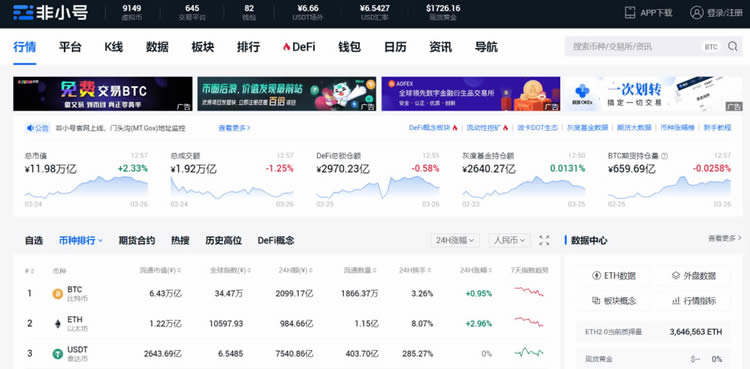Screen dimensions: 750x369
Task: Open the 平台 nav tab
Action: click(x=70, y=47)
